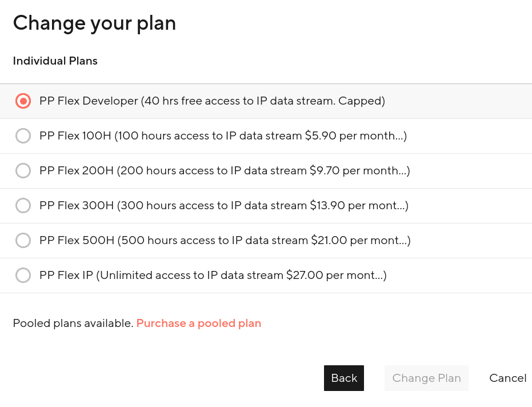Click the 'Individual Plans' section heading
This screenshot has width=532, height=407.
pyautogui.click(x=55, y=61)
